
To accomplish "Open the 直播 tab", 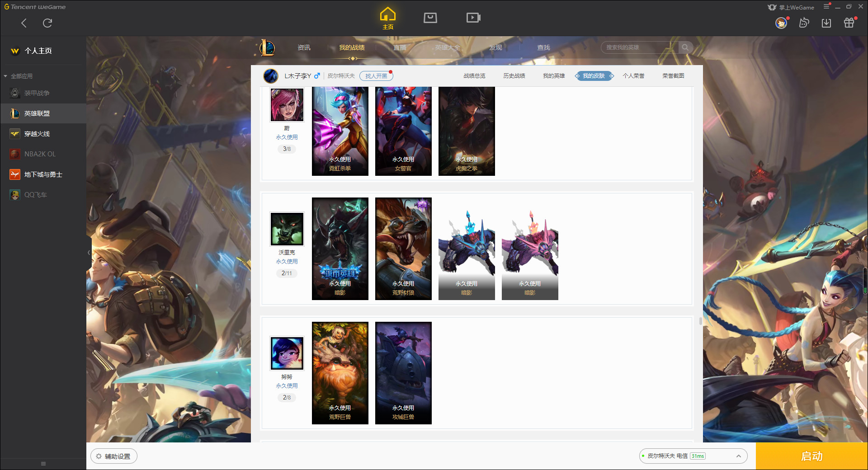I will tap(400, 47).
